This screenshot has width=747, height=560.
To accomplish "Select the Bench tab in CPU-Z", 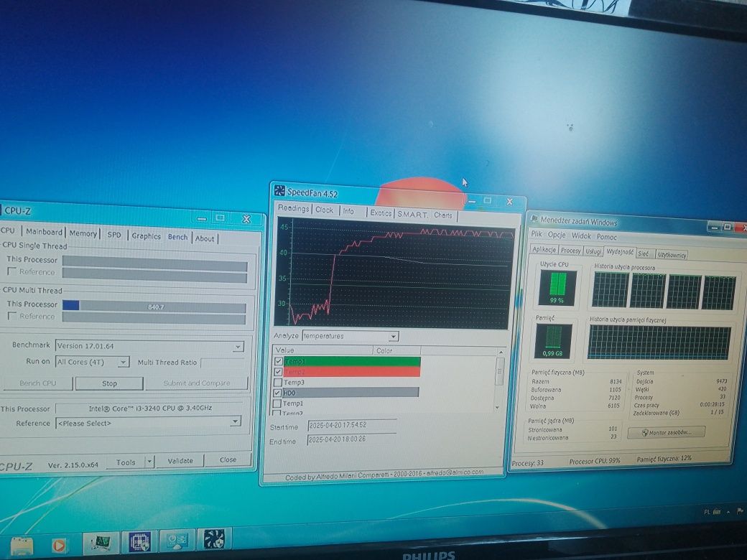I will coord(177,237).
